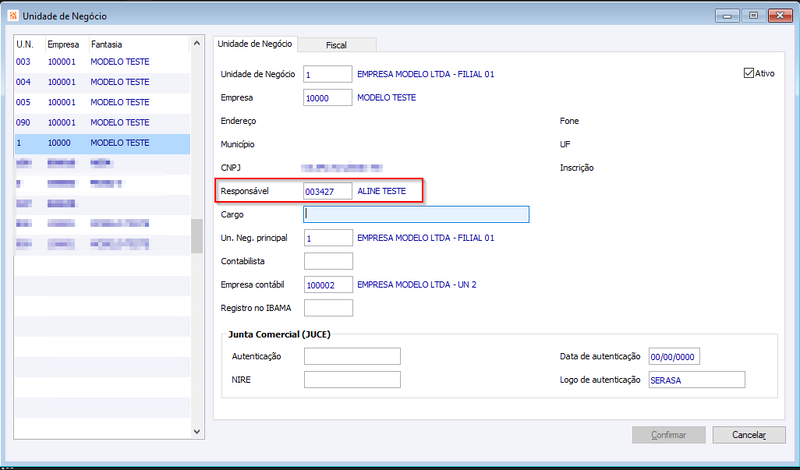Click the Cancelar button
The width and height of the screenshot is (800, 470).
pos(748,435)
